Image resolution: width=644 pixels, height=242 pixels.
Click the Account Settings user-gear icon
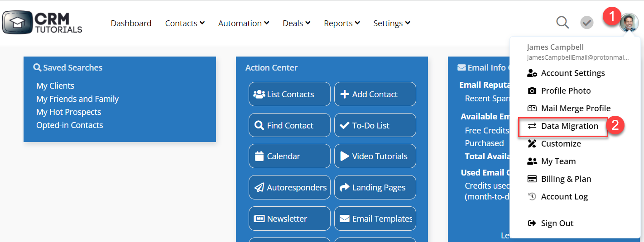click(x=532, y=73)
